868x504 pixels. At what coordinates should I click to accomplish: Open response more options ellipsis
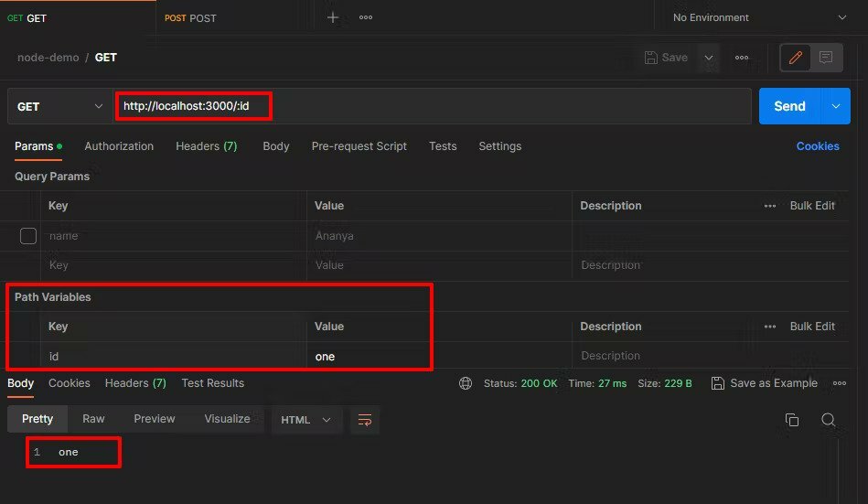(840, 383)
